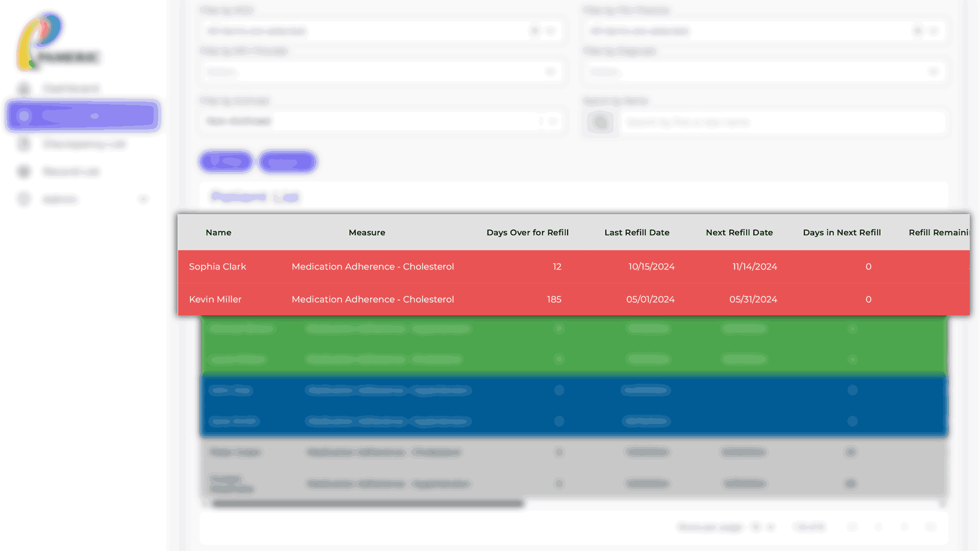Click Kevin Miller's 185 days over value
The height and width of the screenshot is (551, 980).
pos(554,299)
